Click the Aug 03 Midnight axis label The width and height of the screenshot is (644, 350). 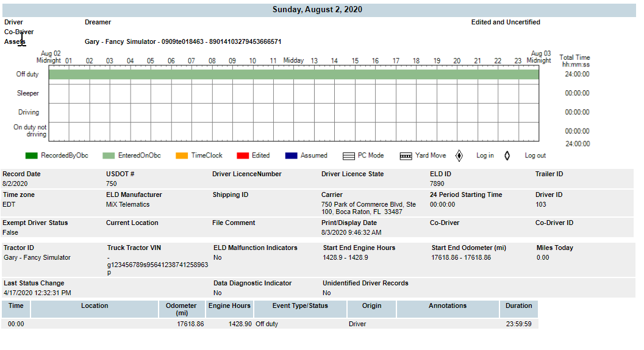(539, 57)
